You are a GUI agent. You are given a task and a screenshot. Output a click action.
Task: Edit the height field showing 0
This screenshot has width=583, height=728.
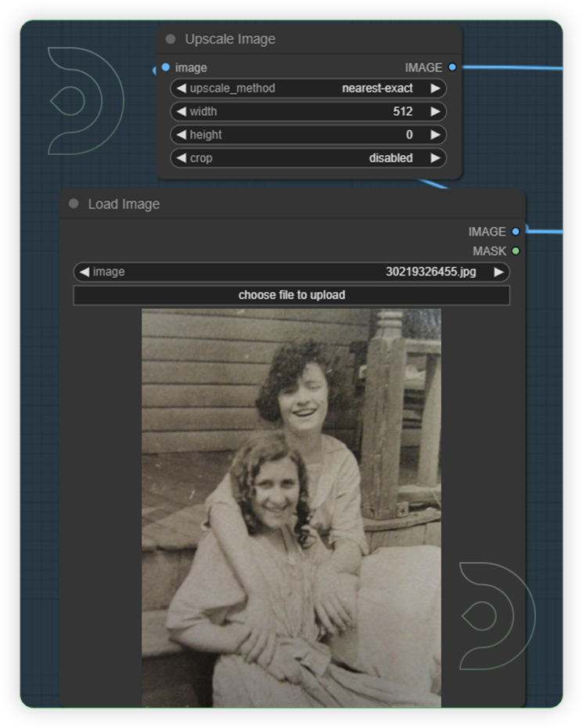tap(308, 135)
